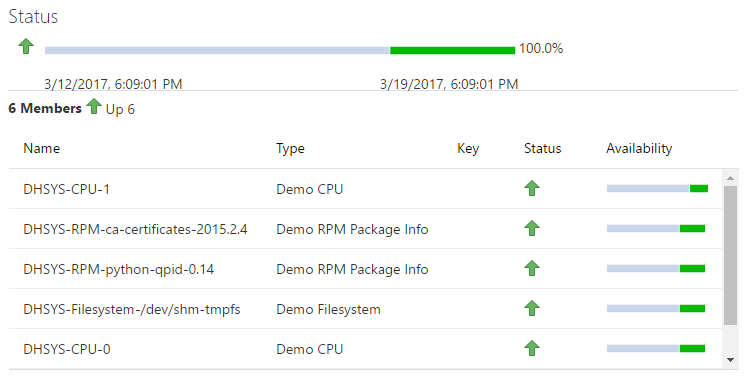
Task: Click the green arrow beside Up 6
Action: point(94,106)
